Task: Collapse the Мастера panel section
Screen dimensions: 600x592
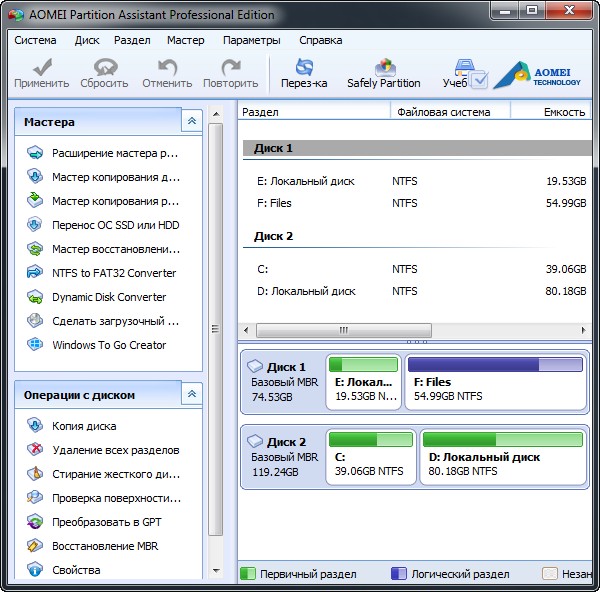Action: click(x=191, y=121)
